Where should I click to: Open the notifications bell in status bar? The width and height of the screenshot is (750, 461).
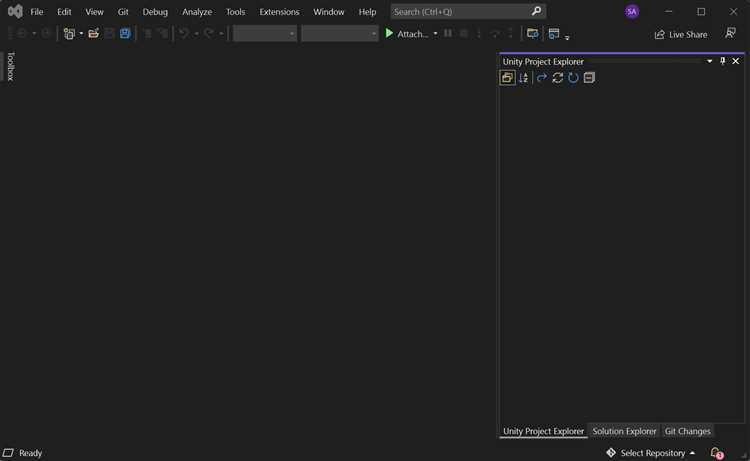(716, 453)
